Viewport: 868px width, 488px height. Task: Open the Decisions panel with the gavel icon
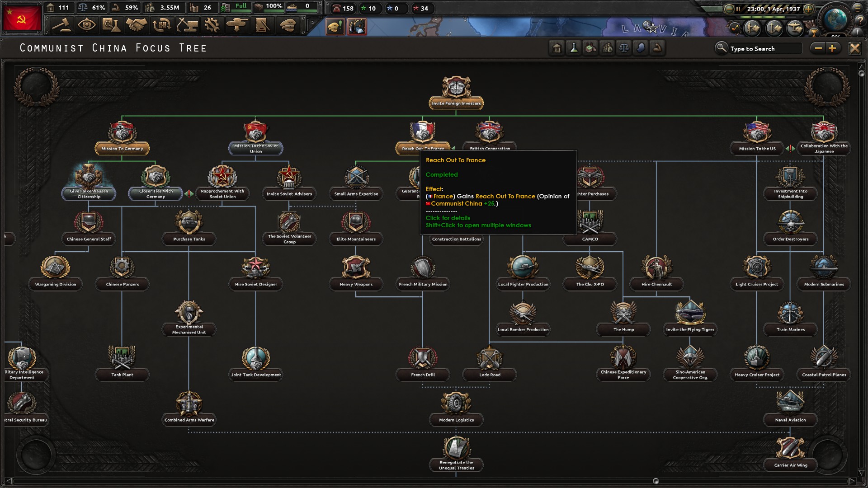62,26
